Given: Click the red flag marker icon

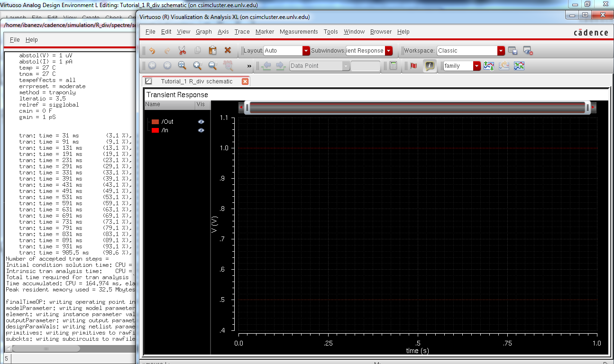Looking at the screenshot, I should (414, 66).
